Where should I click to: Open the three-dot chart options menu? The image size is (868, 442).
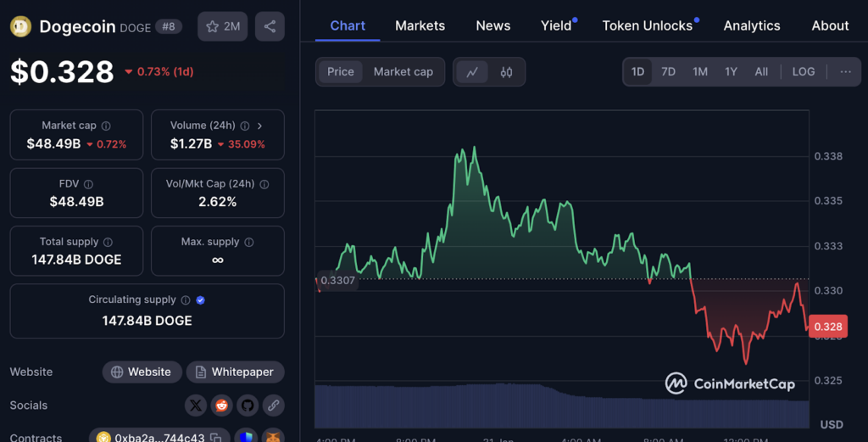(x=845, y=72)
